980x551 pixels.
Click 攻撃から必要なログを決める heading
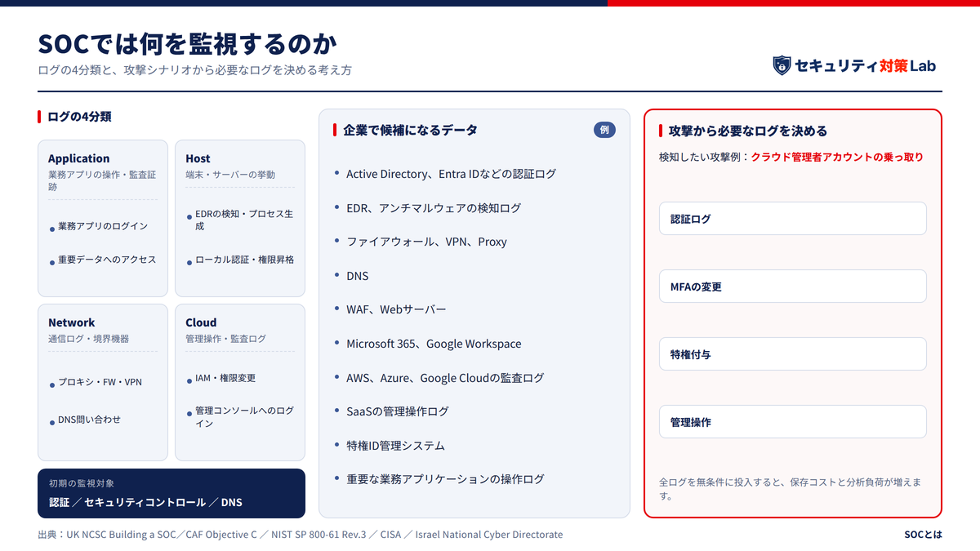coord(747,131)
